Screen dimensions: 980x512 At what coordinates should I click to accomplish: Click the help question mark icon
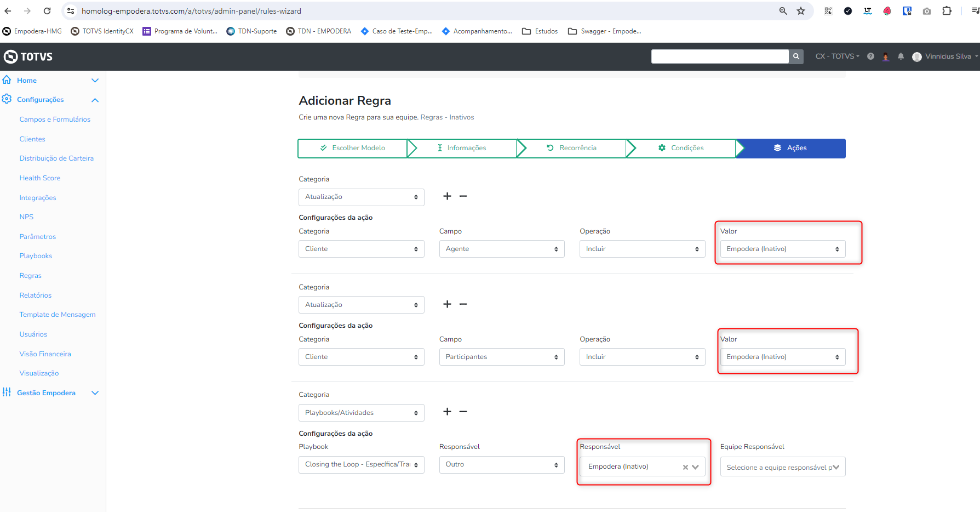coord(870,56)
